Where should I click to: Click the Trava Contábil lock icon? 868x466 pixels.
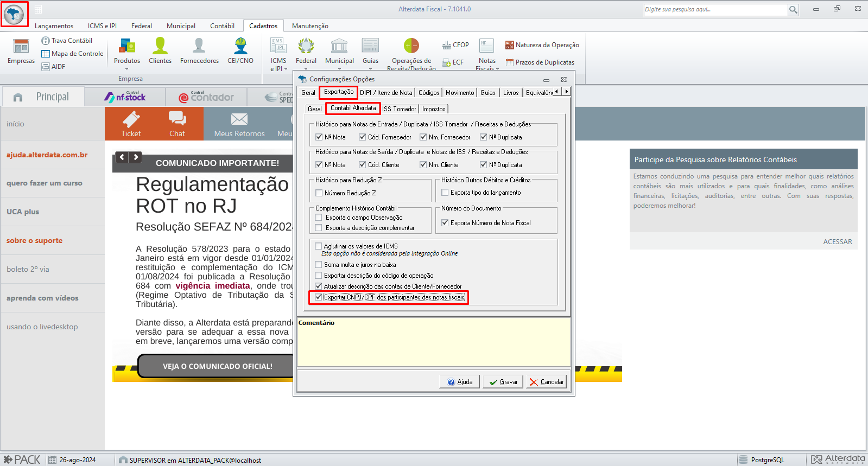pos(46,41)
